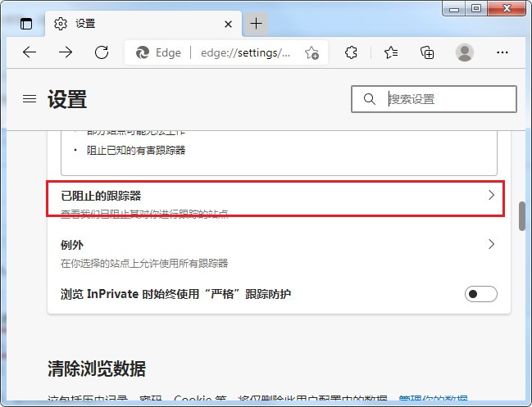
Task: Open the Favorites list icon
Action: coord(391,52)
